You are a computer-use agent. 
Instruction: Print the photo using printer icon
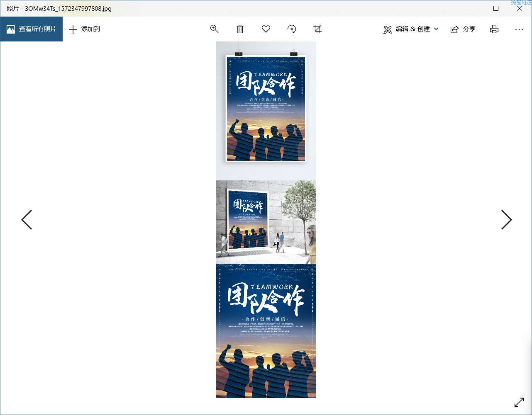coord(494,29)
